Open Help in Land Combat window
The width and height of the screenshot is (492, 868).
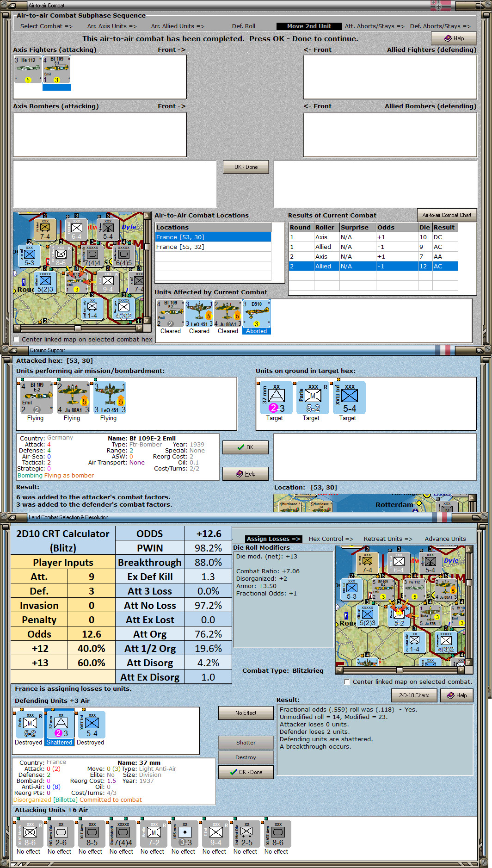click(457, 695)
